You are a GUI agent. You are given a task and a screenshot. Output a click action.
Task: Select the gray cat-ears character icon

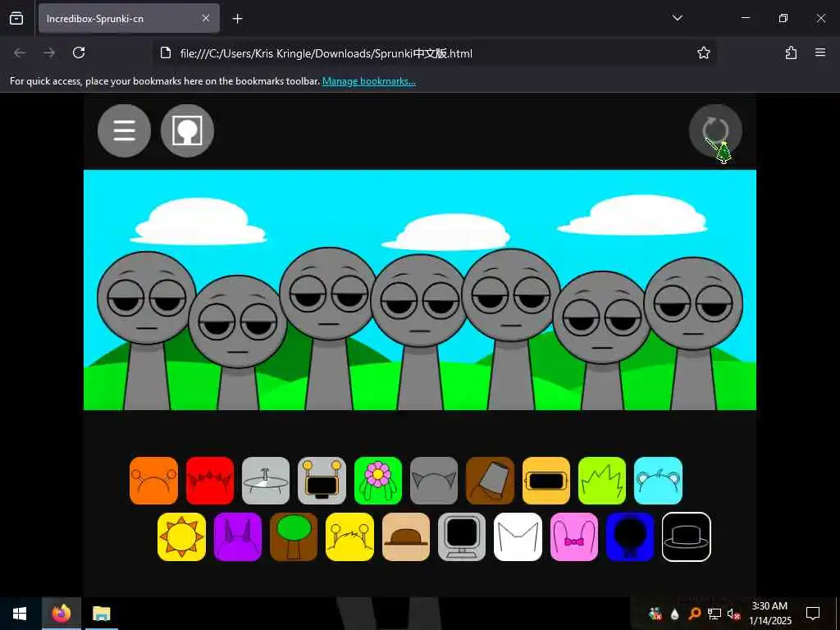pos(434,481)
